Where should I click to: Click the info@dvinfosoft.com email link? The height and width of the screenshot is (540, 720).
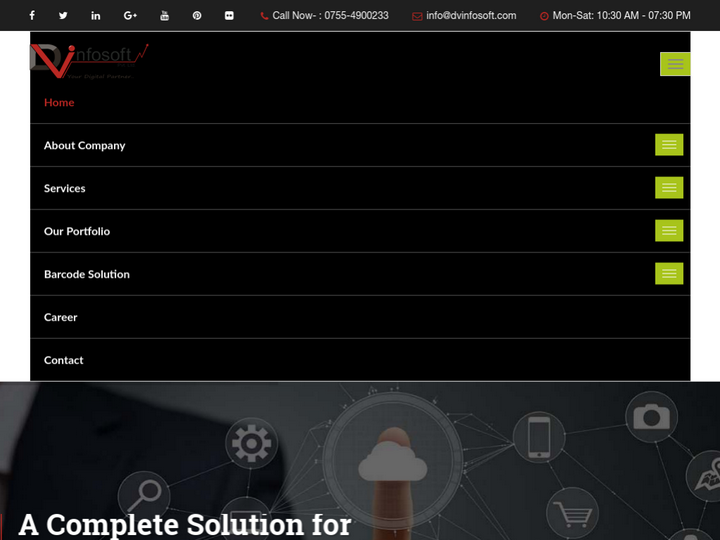[x=470, y=16]
